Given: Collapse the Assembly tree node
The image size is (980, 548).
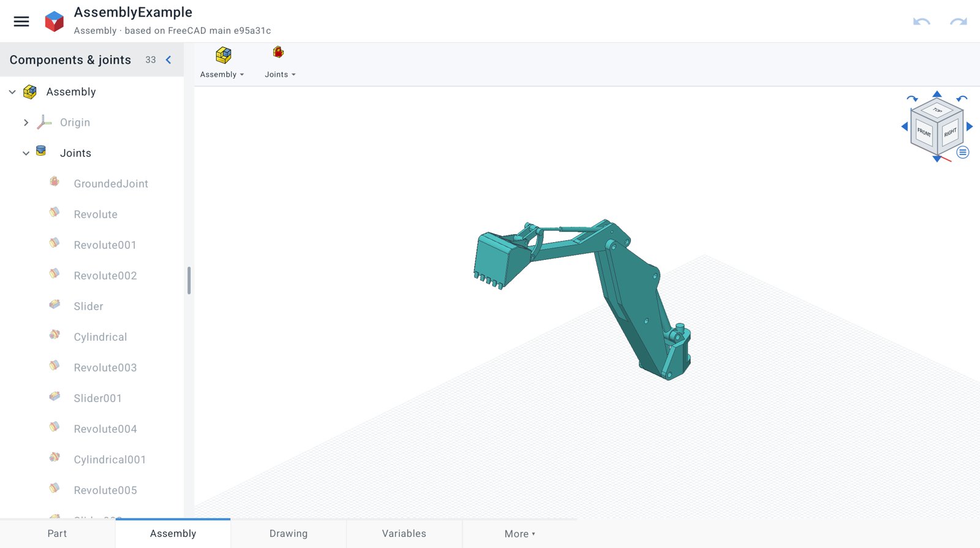Looking at the screenshot, I should 12,92.
